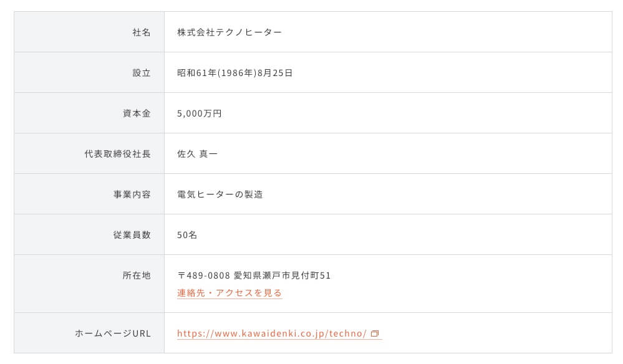Open the kawaidenki.co.jp/techno homepage link
The image size is (623, 364).
coord(272,333)
